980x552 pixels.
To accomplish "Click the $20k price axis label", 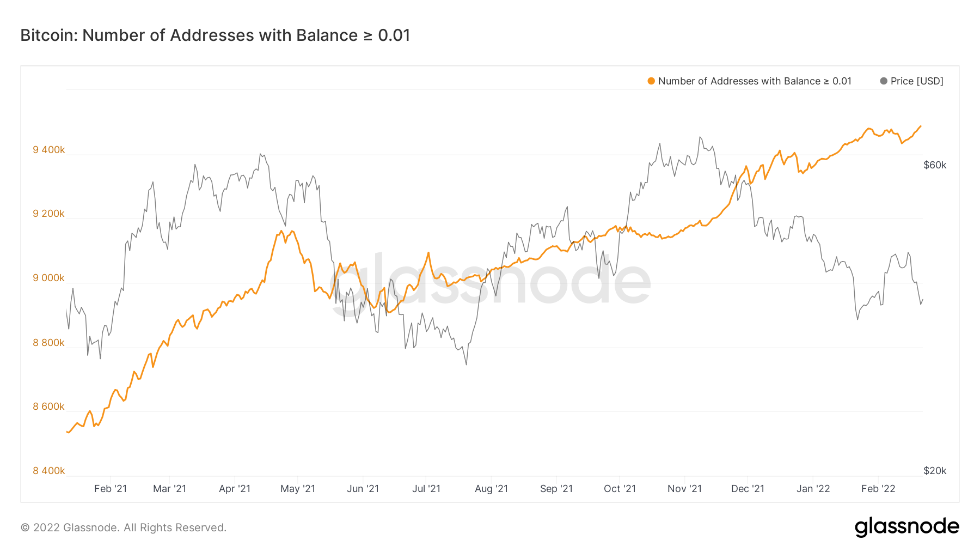I will pos(935,471).
